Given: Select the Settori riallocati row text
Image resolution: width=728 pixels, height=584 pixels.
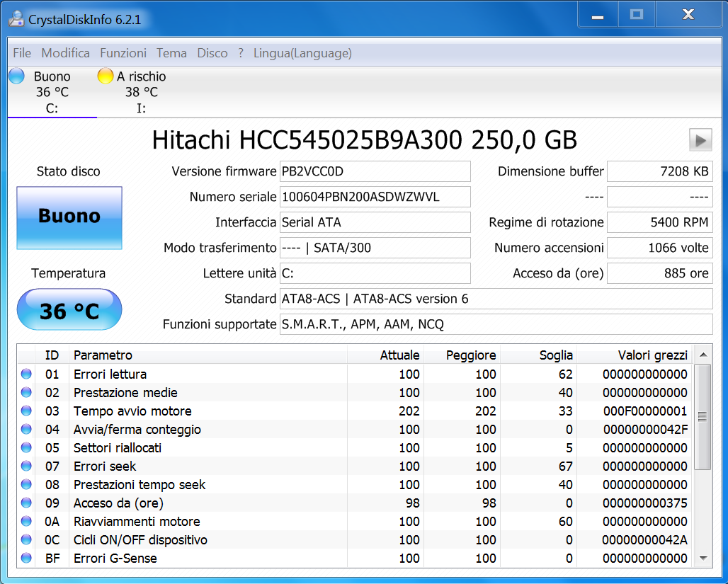Looking at the screenshot, I should 118,447.
